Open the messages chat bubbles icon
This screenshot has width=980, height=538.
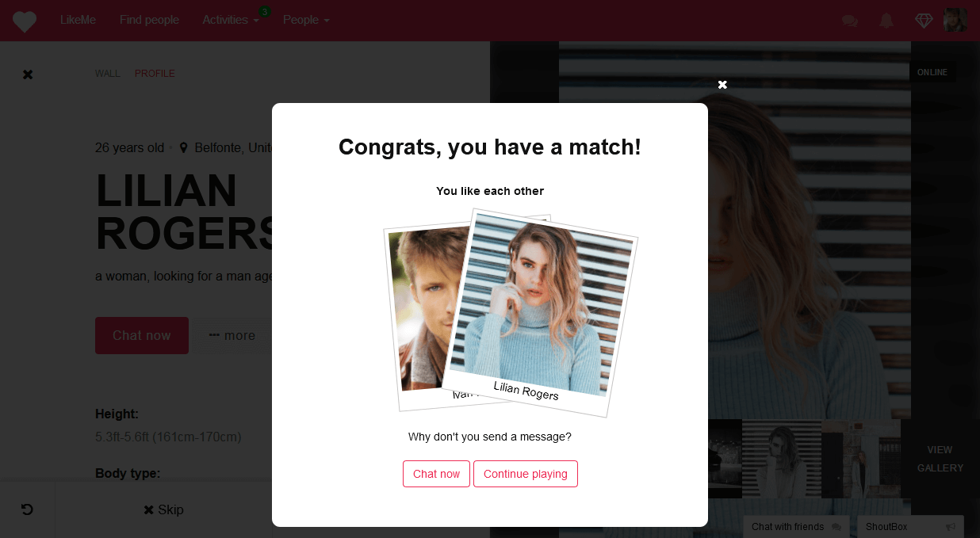click(850, 21)
